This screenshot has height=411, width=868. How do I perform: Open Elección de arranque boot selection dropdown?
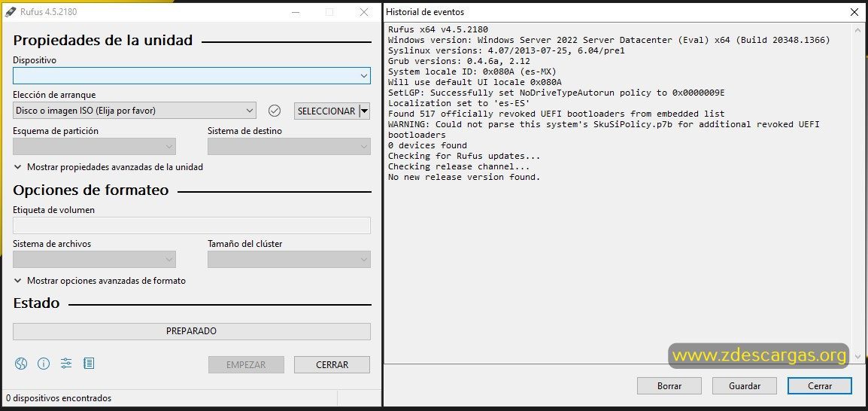pos(135,111)
